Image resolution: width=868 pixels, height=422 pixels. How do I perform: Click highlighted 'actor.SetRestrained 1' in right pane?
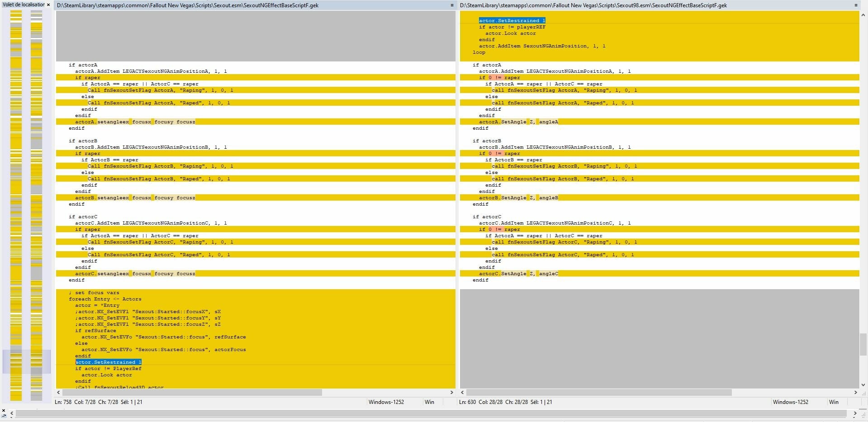512,20
